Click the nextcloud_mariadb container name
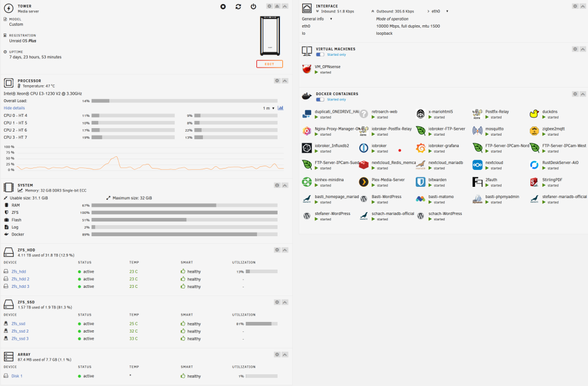 tap(446, 163)
